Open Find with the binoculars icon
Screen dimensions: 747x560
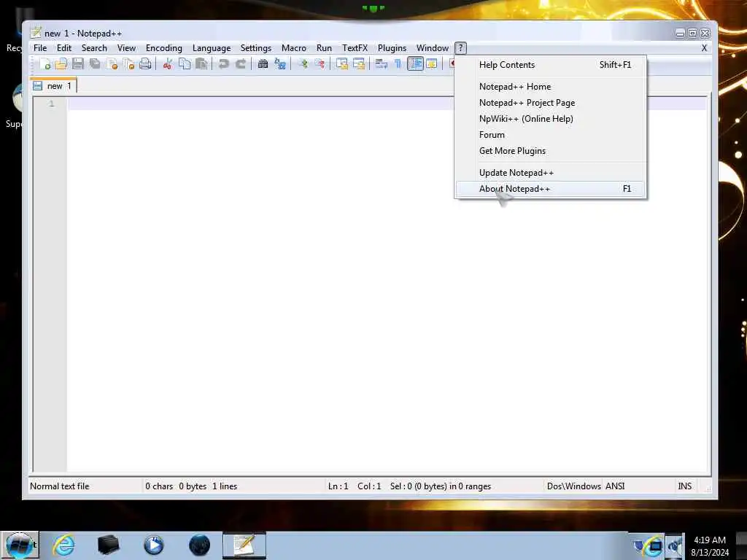click(263, 64)
